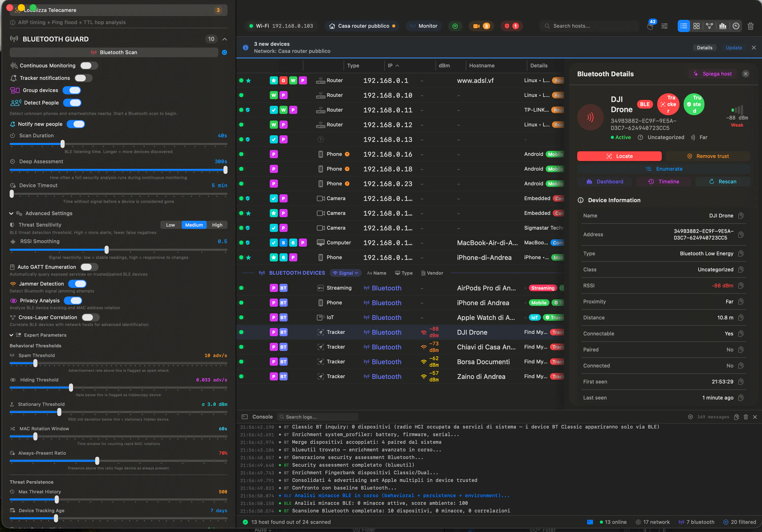Image resolution: width=762 pixels, height=532 pixels.
Task: Collapse Expert Parameters section
Action: pyautogui.click(x=11, y=335)
